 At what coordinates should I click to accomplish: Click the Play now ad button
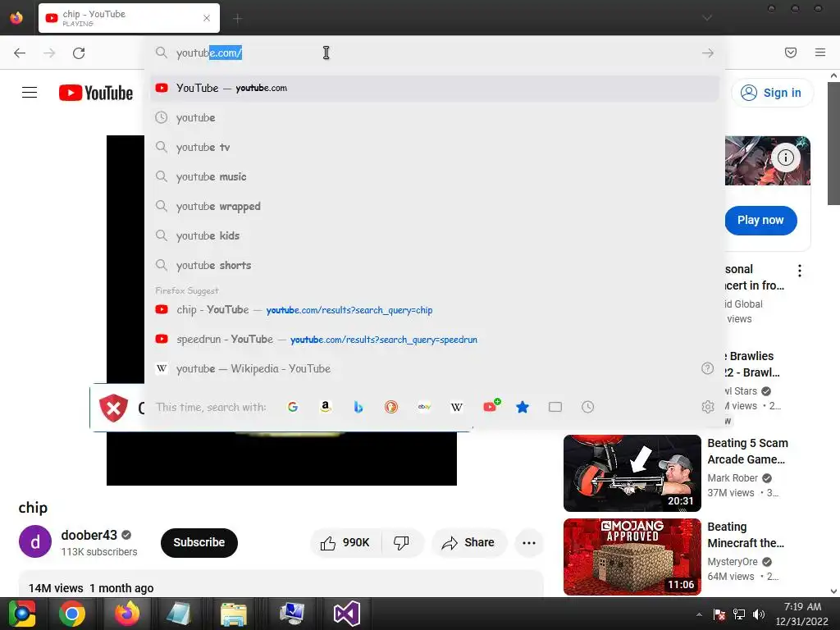760,220
